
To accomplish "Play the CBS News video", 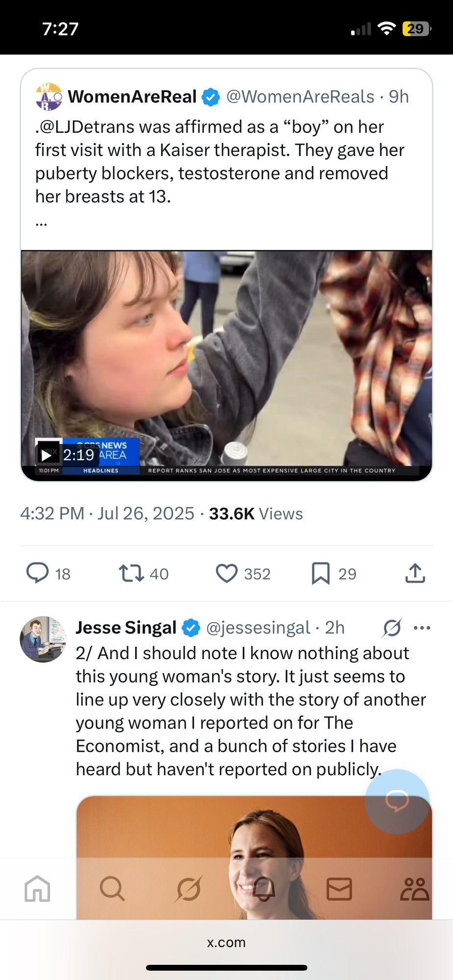I will point(47,455).
